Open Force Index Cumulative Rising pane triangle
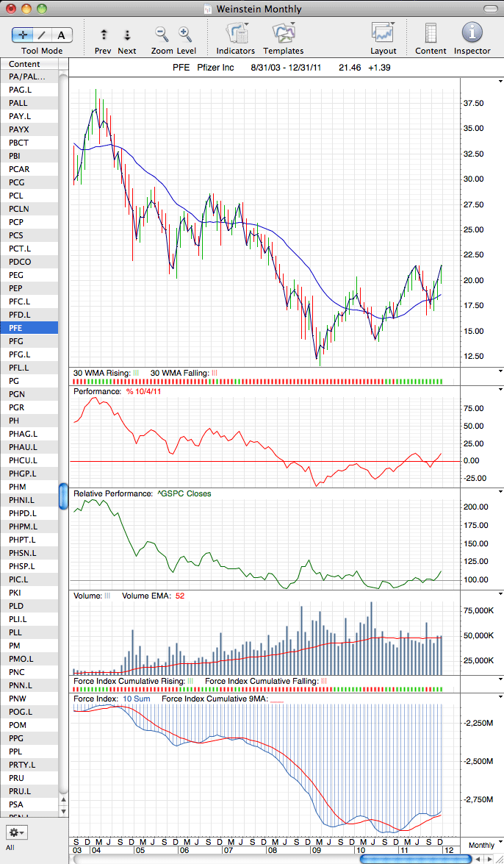 coord(500,680)
